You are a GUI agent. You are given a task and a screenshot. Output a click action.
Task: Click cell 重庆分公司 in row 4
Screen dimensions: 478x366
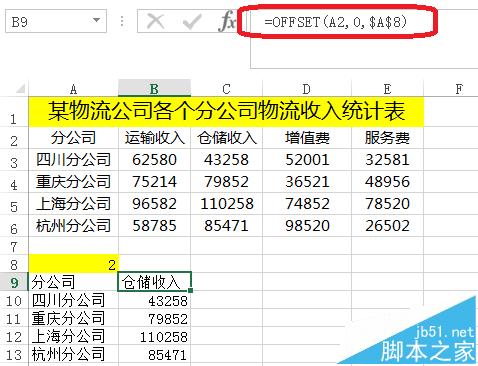tap(74, 182)
